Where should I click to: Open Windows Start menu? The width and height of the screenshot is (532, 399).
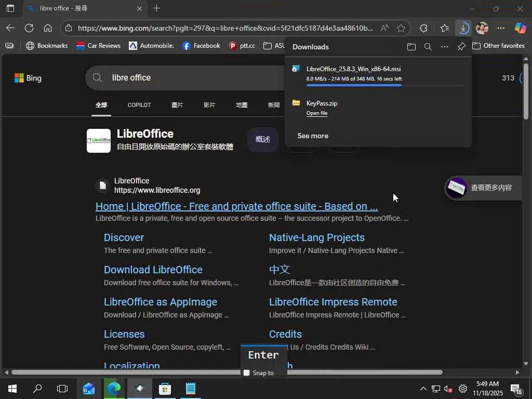(x=12, y=389)
